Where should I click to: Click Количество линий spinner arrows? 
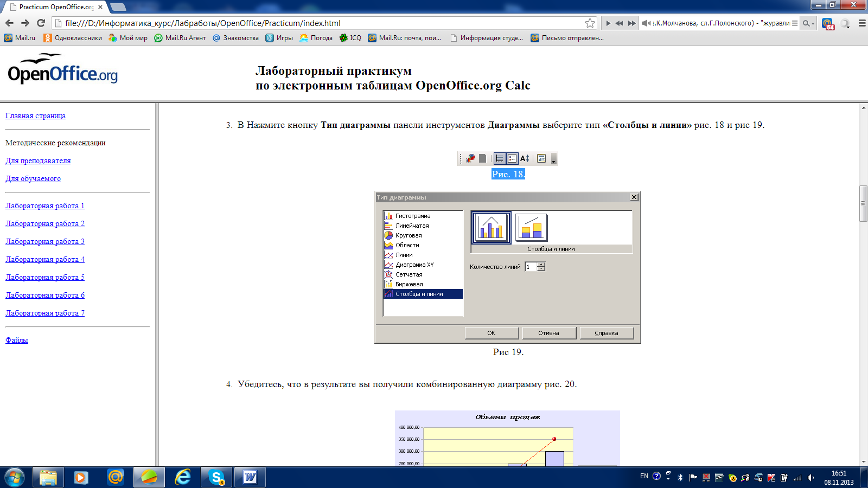point(541,266)
